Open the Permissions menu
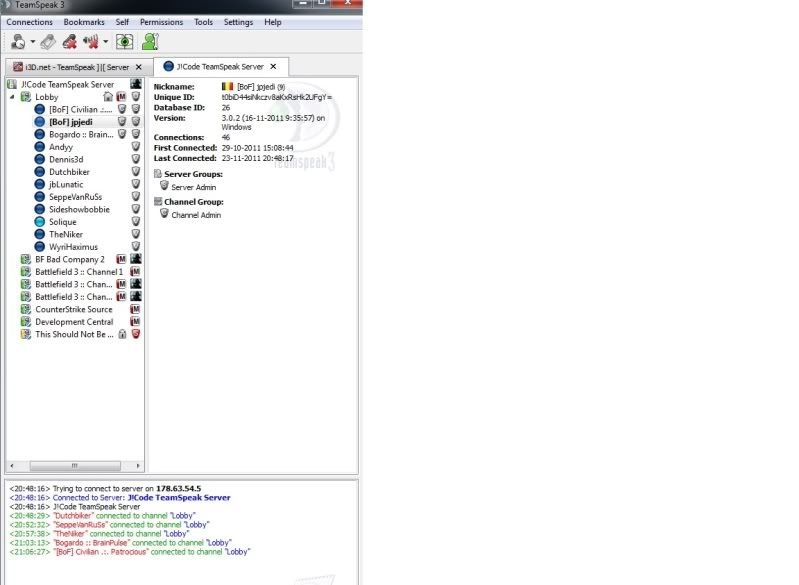 pyautogui.click(x=162, y=22)
